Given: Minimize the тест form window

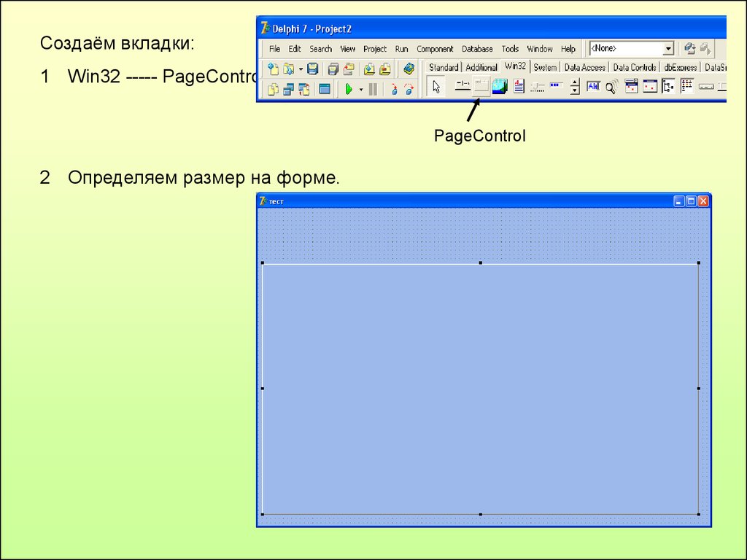Looking at the screenshot, I should (x=679, y=201).
